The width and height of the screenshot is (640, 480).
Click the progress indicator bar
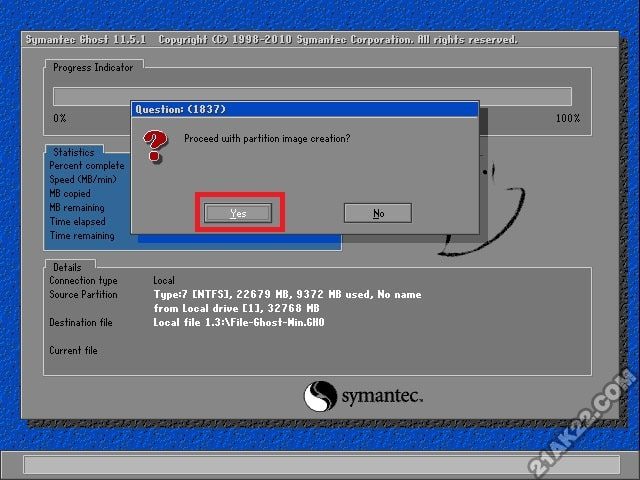[x=312, y=96]
